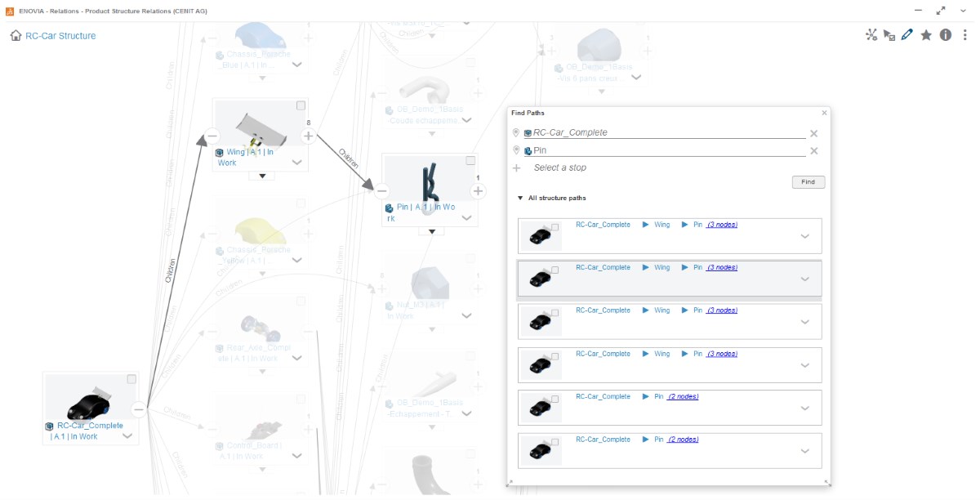Mark structure as favorite with star icon

click(926, 35)
